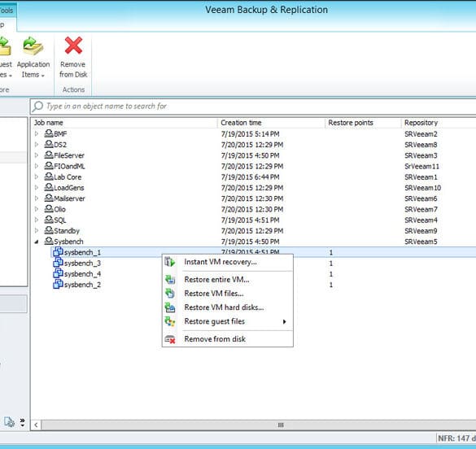
Task: Expand the SQL backup job
Action: (37, 220)
